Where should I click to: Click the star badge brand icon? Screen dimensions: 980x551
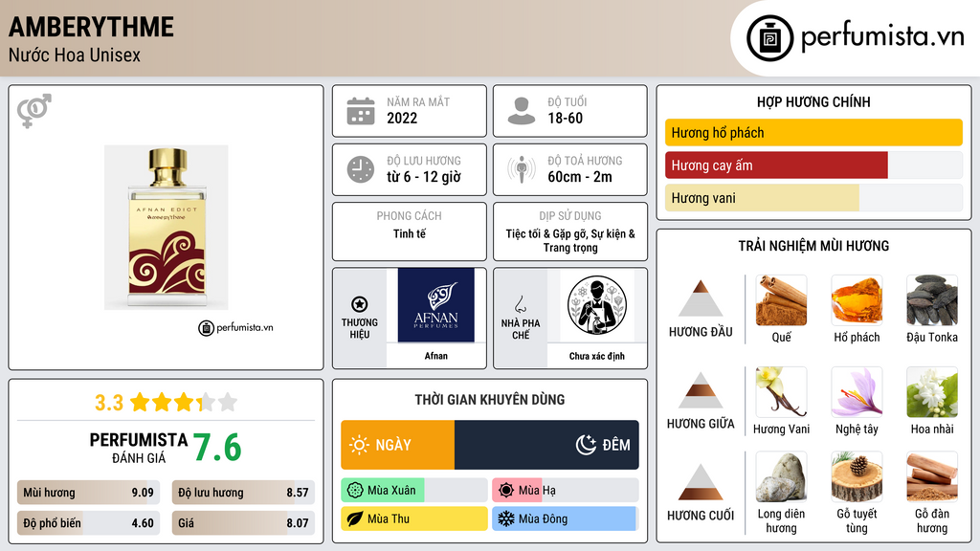coord(360,304)
